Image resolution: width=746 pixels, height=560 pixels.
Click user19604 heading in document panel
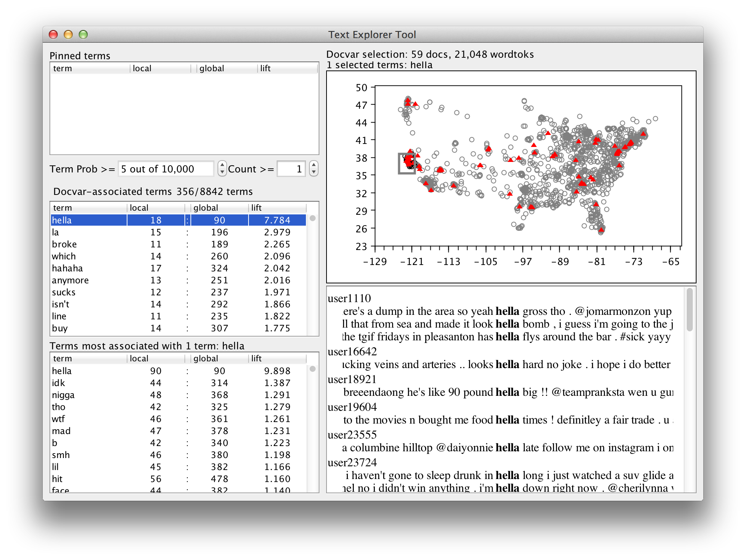coord(352,407)
